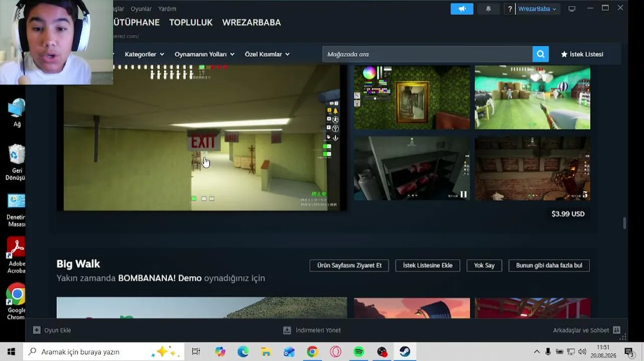Image resolution: width=644 pixels, height=361 pixels.
Task: Open Task View on the taskbar
Action: tap(196, 352)
